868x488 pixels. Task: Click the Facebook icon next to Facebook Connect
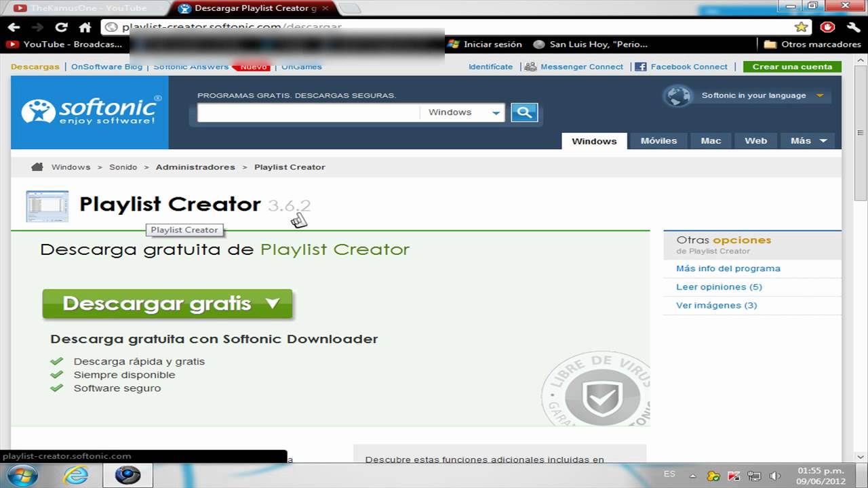tap(641, 66)
